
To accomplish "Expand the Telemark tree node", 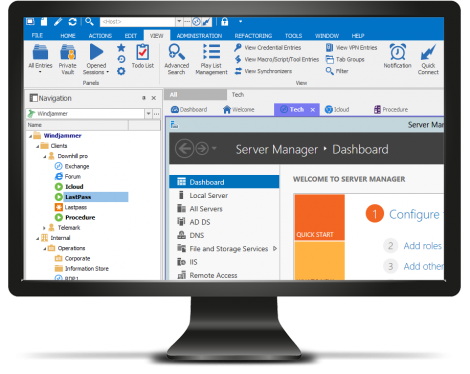I will tap(44, 228).
